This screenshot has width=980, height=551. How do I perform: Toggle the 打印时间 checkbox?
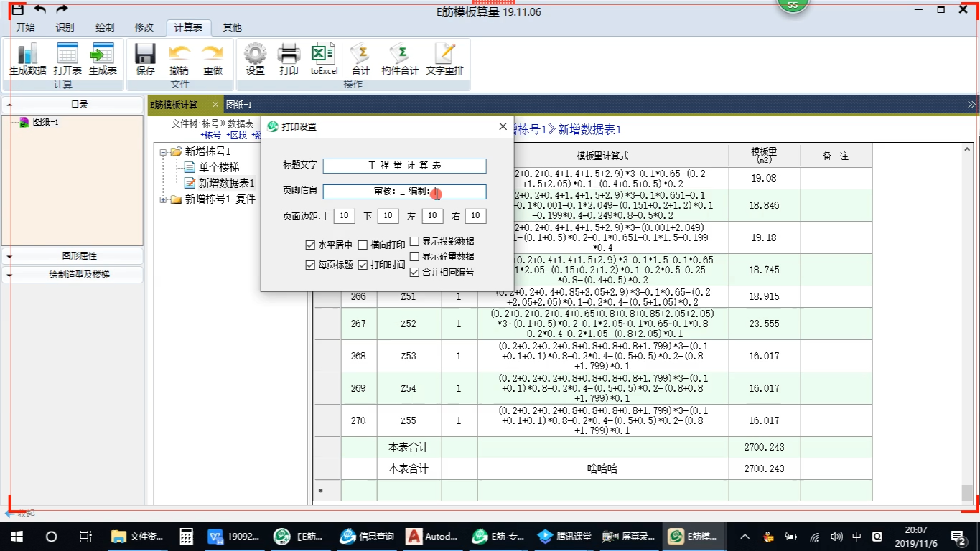tap(363, 265)
